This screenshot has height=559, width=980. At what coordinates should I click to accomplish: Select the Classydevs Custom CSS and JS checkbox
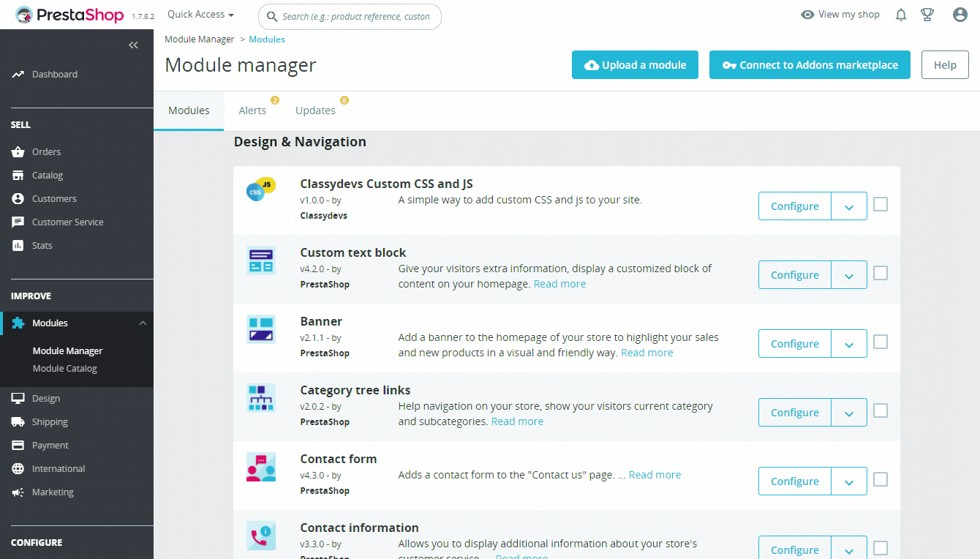click(881, 204)
